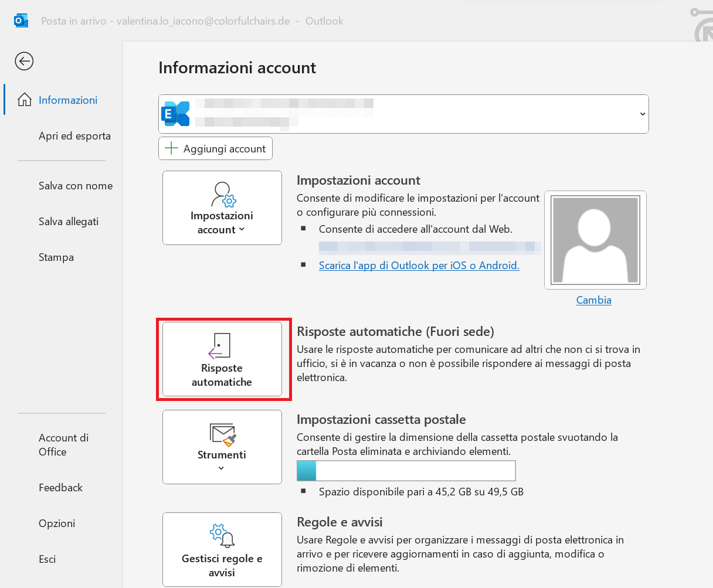This screenshot has height=588, width=713.
Task: Open Opzioni settings
Action: coord(57,524)
